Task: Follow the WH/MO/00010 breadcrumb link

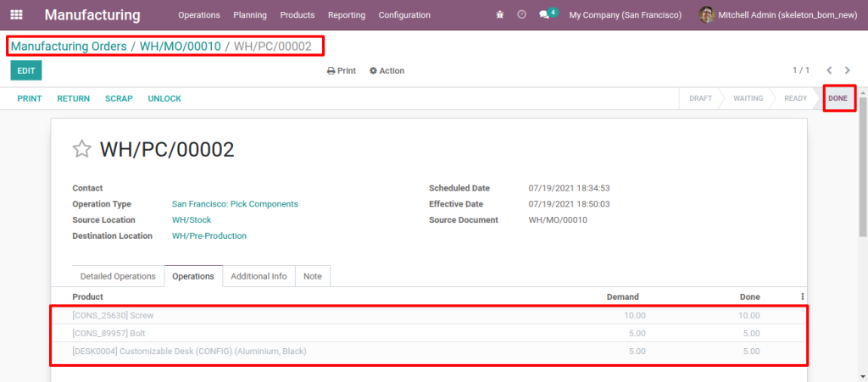Action: tap(182, 45)
